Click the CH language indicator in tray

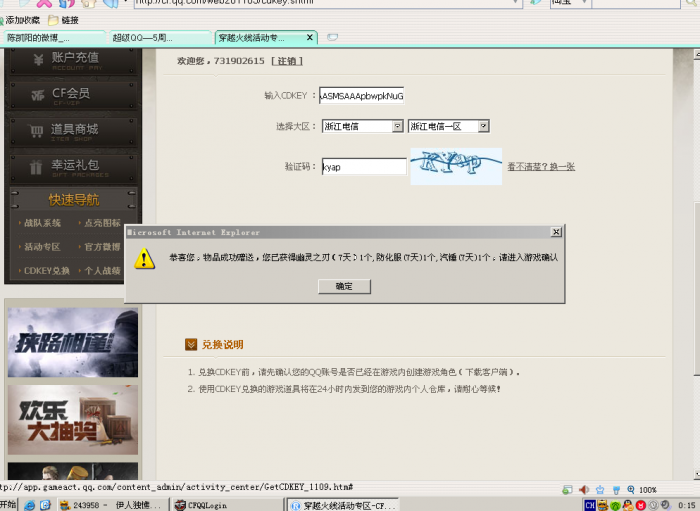coord(590,505)
